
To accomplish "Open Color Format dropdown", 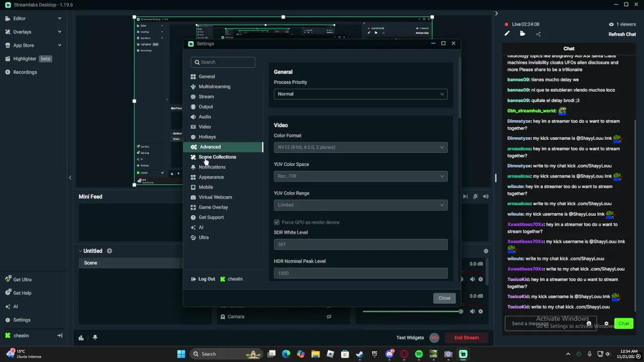I will point(360,147).
